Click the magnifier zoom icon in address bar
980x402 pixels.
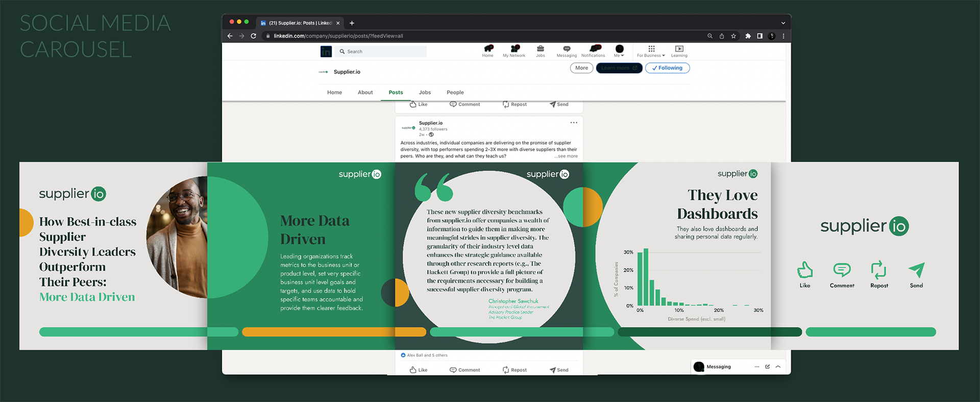[709, 36]
